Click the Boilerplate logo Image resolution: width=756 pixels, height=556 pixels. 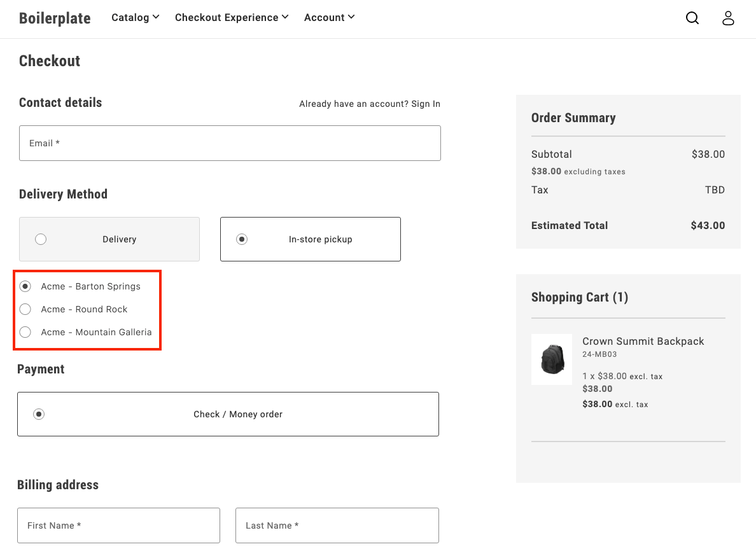[x=55, y=18]
